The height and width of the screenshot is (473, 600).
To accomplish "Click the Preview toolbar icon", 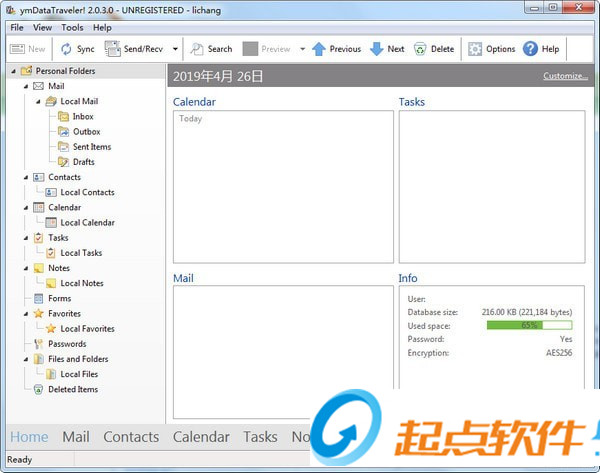I will (250, 49).
